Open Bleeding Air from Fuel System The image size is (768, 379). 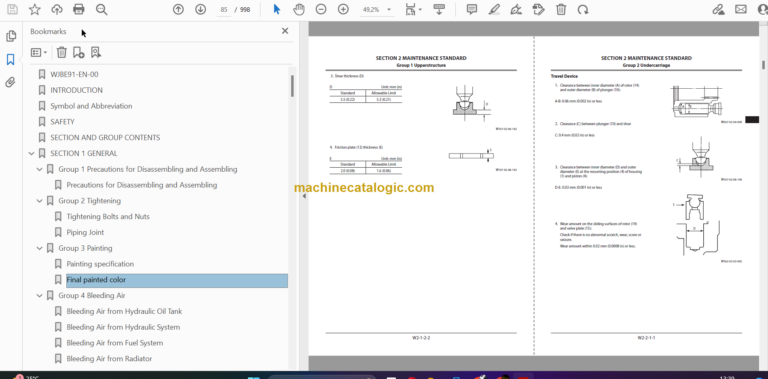[x=115, y=343]
